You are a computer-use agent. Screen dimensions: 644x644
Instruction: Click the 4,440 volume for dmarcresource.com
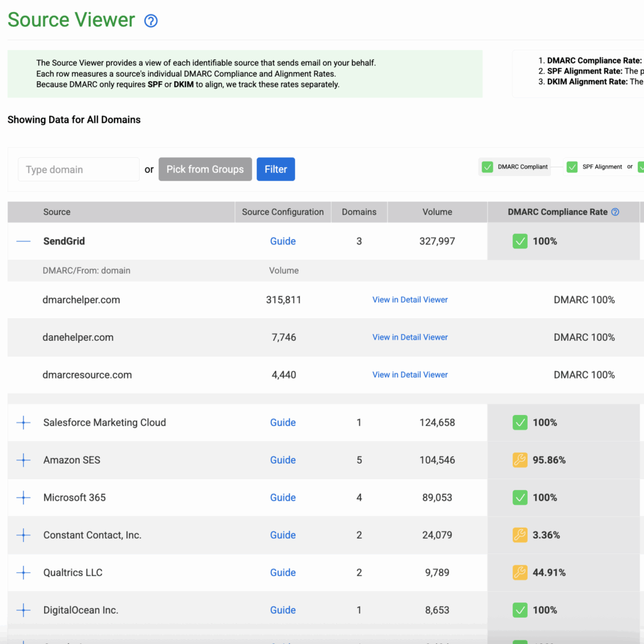(x=284, y=375)
